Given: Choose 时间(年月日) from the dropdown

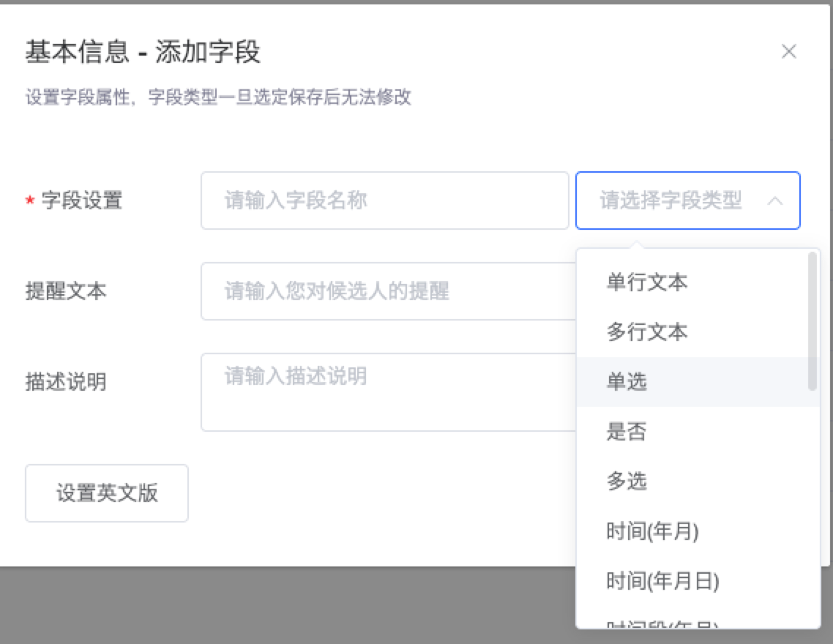Looking at the screenshot, I should 662,581.
